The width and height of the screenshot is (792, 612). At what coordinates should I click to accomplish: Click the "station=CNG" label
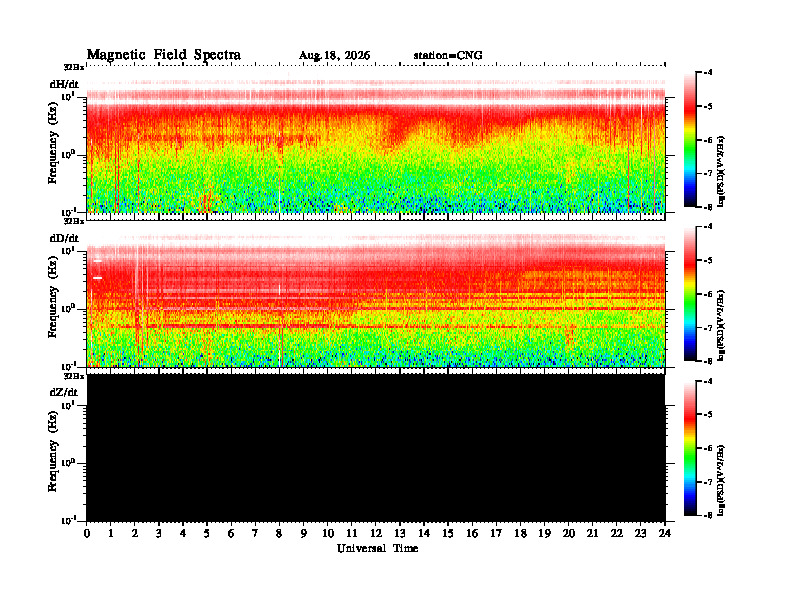tap(448, 56)
